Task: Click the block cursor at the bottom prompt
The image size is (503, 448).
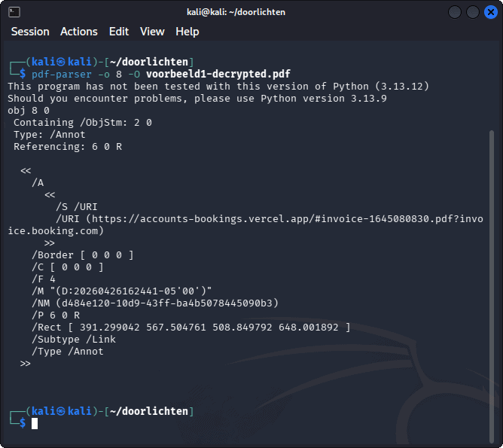Action: click(35, 423)
